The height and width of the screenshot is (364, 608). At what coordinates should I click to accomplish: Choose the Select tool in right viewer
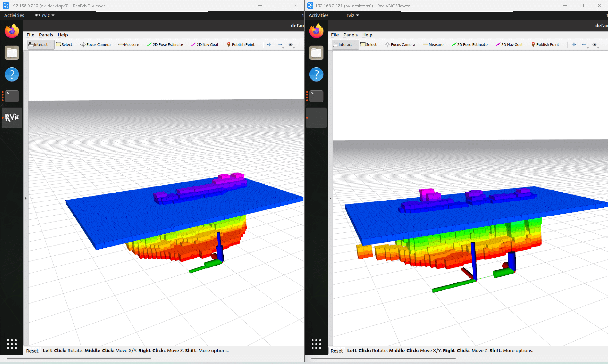(369, 45)
